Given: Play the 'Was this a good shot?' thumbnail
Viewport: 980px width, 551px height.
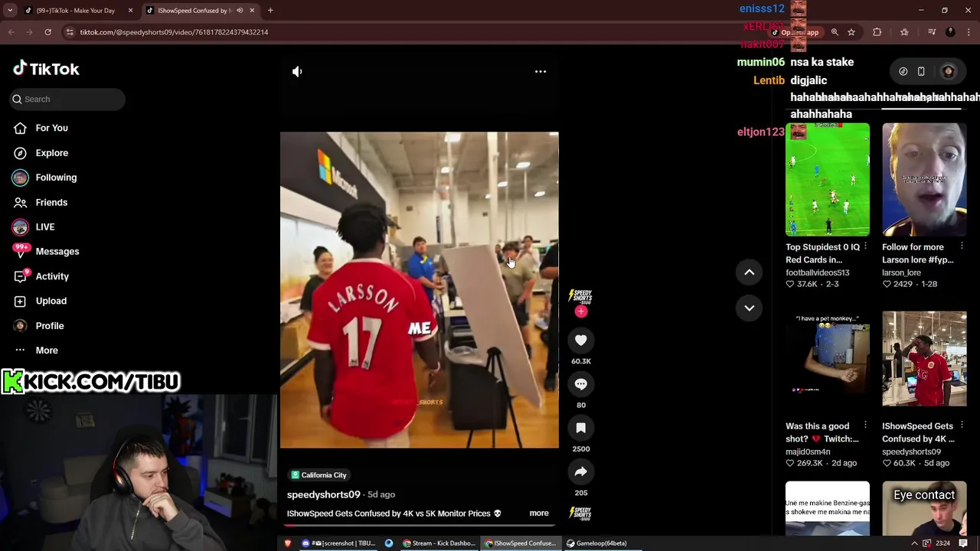Looking at the screenshot, I should tap(827, 358).
